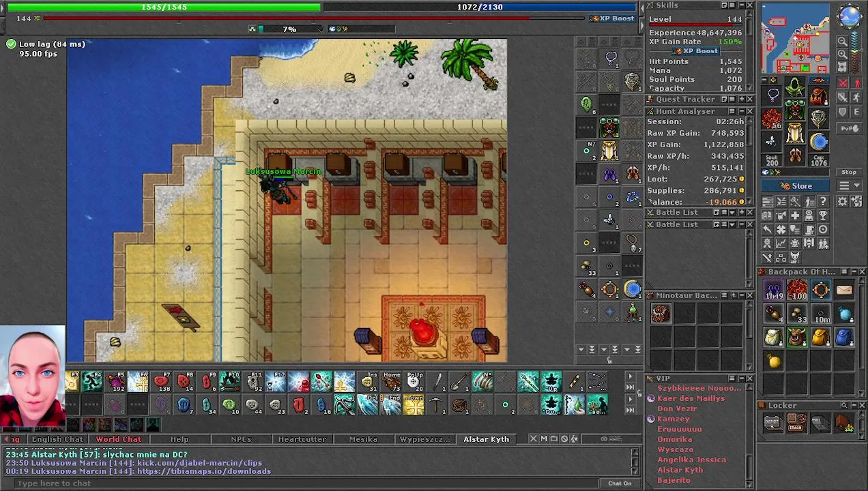Toggle full attack stance mode
The image size is (868, 491).
pyautogui.click(x=843, y=83)
